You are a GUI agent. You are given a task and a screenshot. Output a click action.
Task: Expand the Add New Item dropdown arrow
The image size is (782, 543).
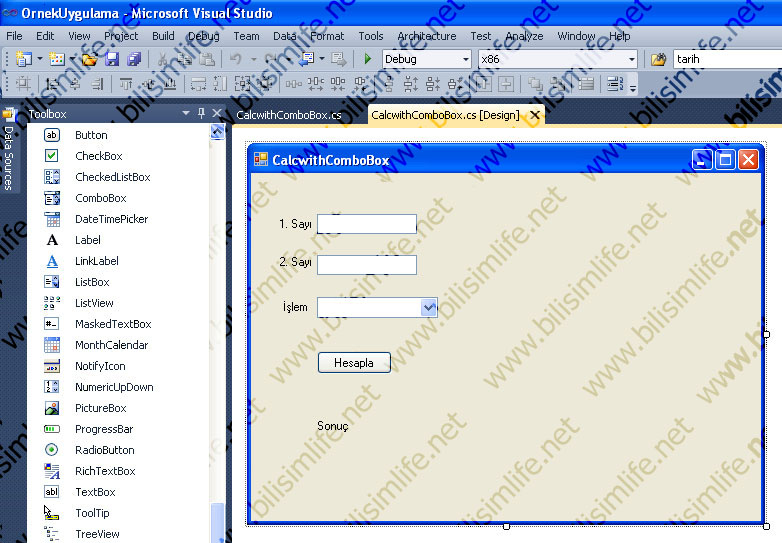click(72, 59)
